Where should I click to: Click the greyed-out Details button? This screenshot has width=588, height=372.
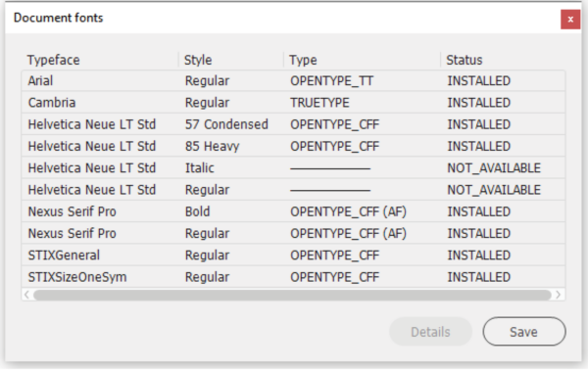coord(430,332)
